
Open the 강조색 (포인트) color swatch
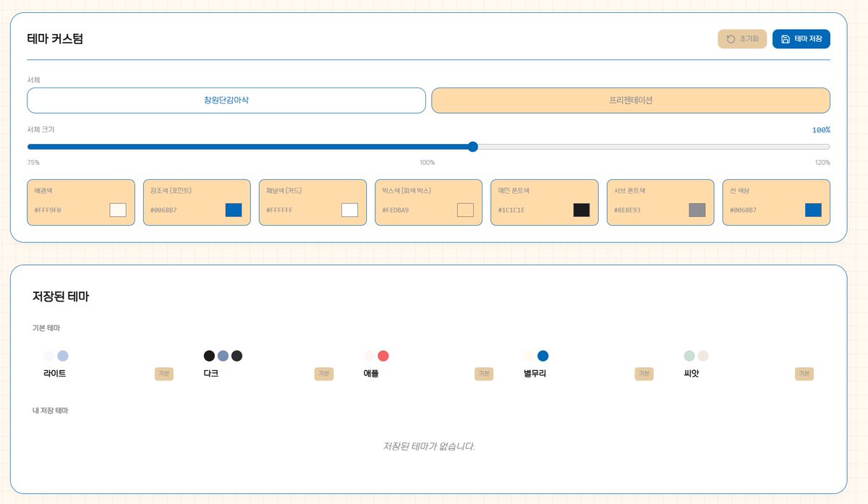(x=234, y=210)
